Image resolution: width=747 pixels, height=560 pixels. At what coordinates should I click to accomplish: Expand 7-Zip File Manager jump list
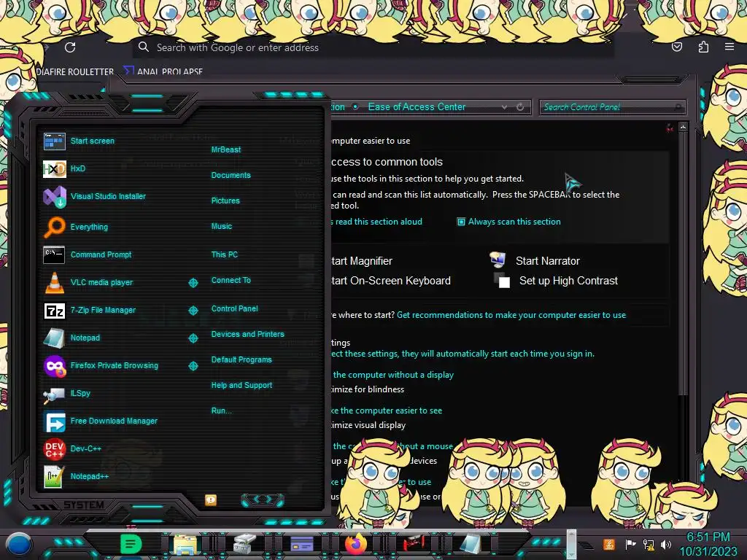(193, 311)
